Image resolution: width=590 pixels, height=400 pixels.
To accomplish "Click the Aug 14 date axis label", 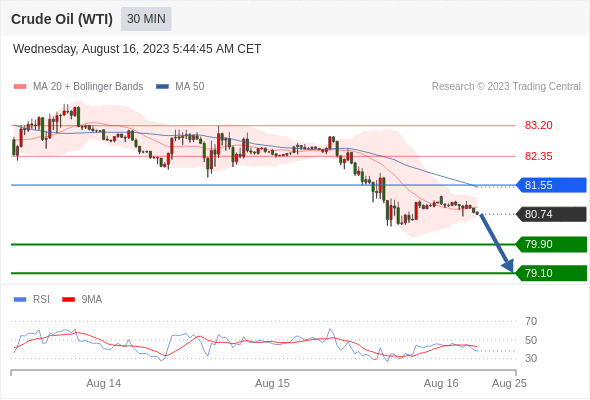I will [x=103, y=383].
